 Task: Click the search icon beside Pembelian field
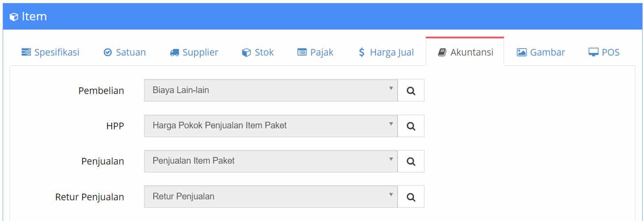(411, 90)
